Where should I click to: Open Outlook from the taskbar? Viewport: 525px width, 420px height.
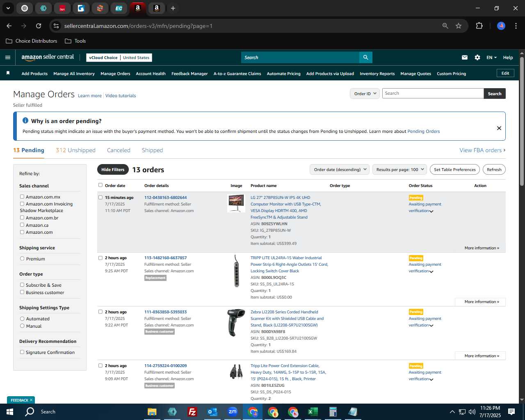[212, 412]
